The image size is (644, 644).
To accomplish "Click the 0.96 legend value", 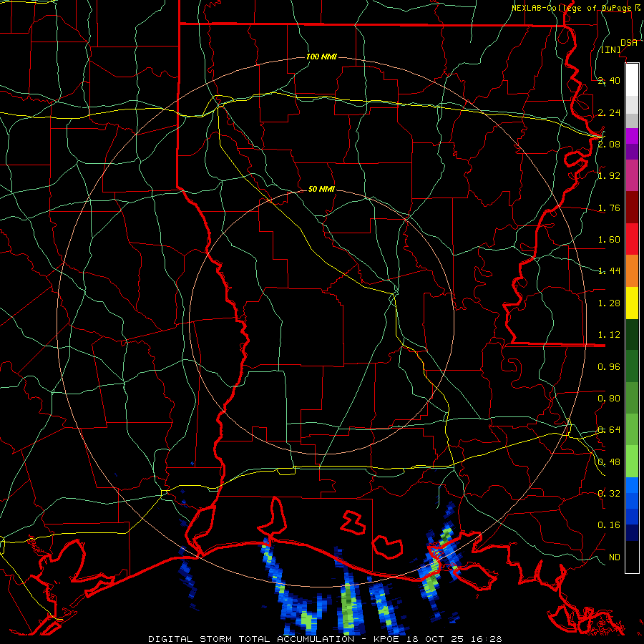I will pos(609,367).
